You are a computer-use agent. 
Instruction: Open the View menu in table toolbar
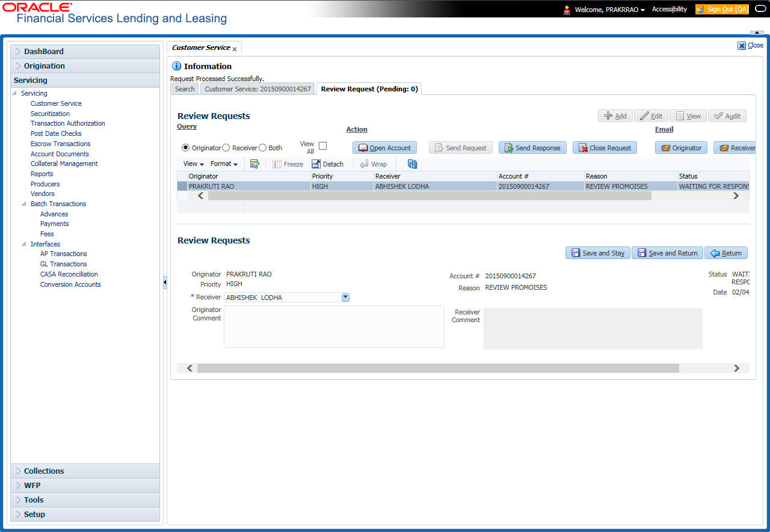[x=194, y=164]
